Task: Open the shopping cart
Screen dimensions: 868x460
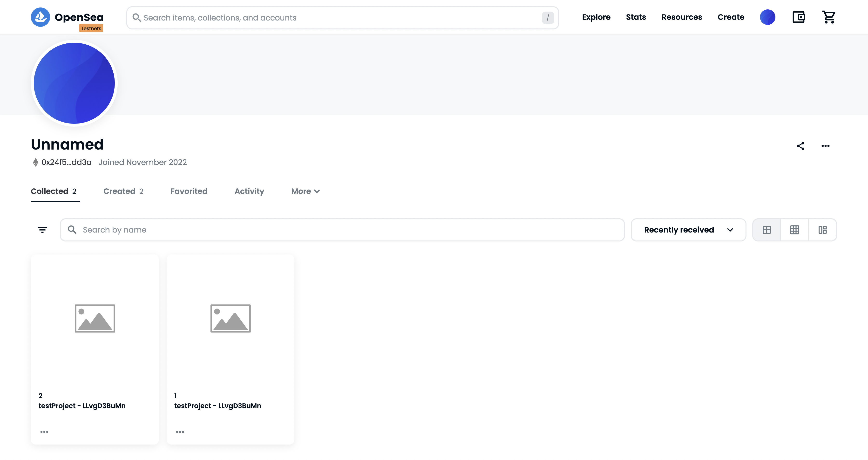Action: click(828, 17)
